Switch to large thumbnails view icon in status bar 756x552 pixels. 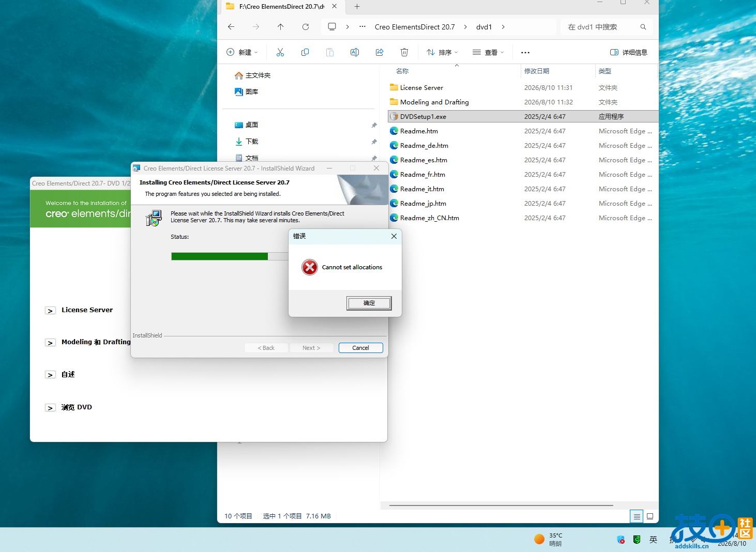650,516
